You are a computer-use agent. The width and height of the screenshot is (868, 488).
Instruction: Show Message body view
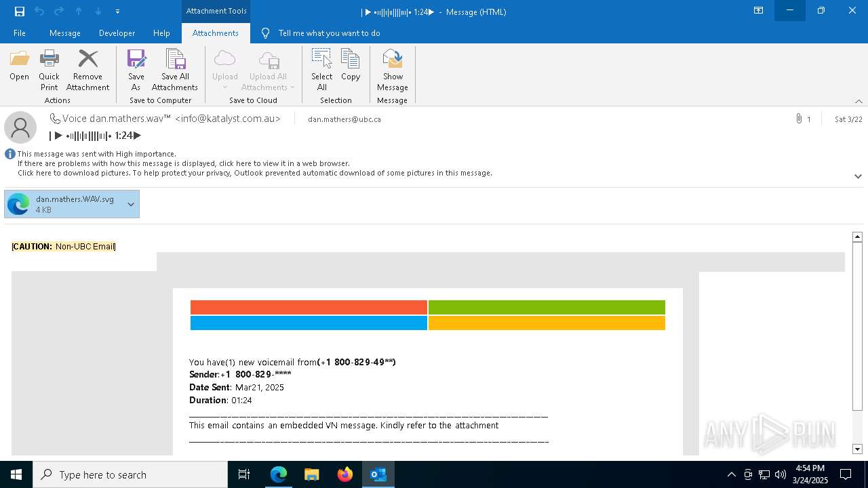click(393, 70)
